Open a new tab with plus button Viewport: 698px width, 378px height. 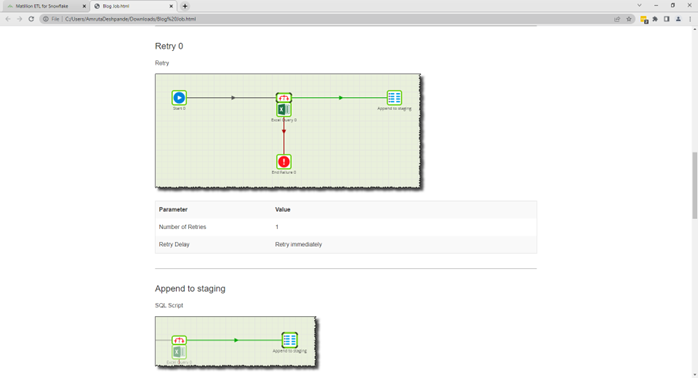185,6
